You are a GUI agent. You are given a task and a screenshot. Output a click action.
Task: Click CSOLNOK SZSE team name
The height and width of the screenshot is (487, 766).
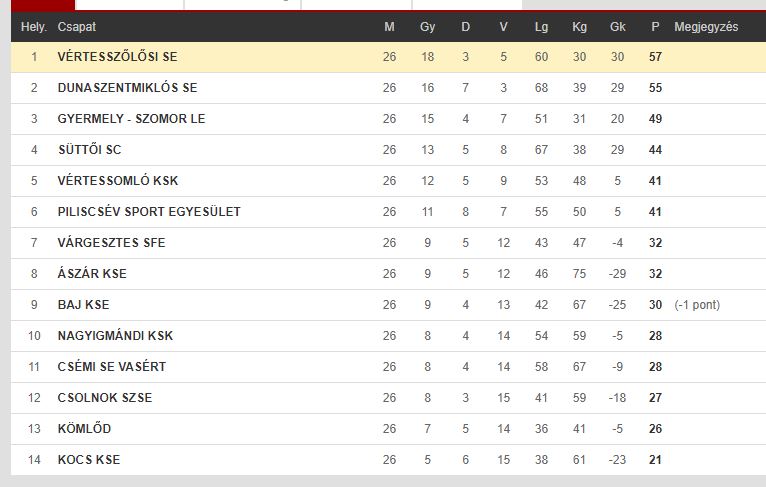(x=105, y=398)
